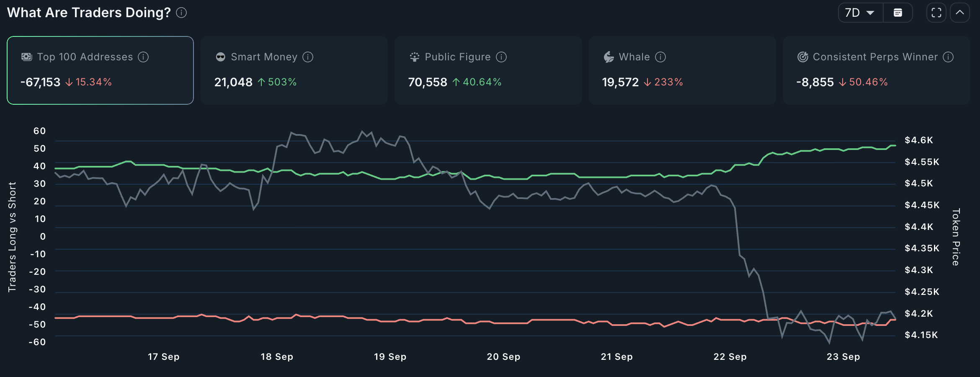Click the dartboard icon on Consistent Perps Winner card

tap(803, 57)
